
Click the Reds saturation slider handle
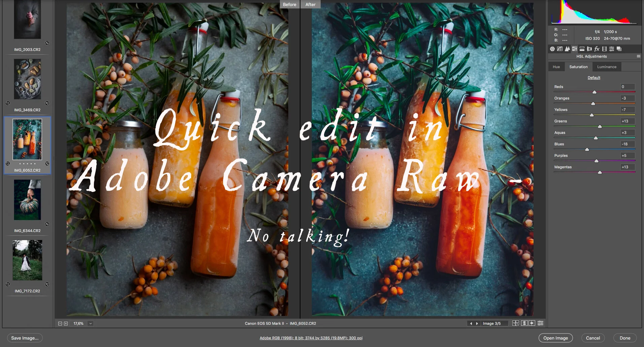[x=594, y=92]
